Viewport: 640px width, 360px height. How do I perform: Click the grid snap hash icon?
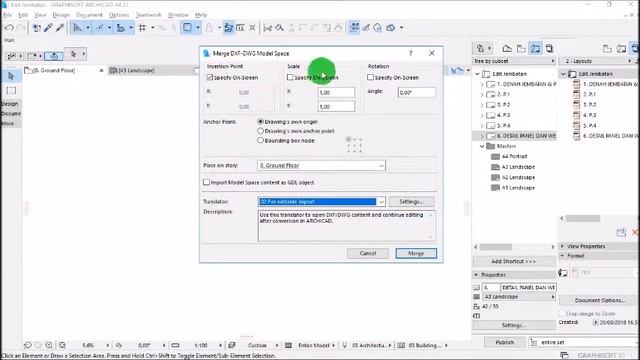point(142,28)
